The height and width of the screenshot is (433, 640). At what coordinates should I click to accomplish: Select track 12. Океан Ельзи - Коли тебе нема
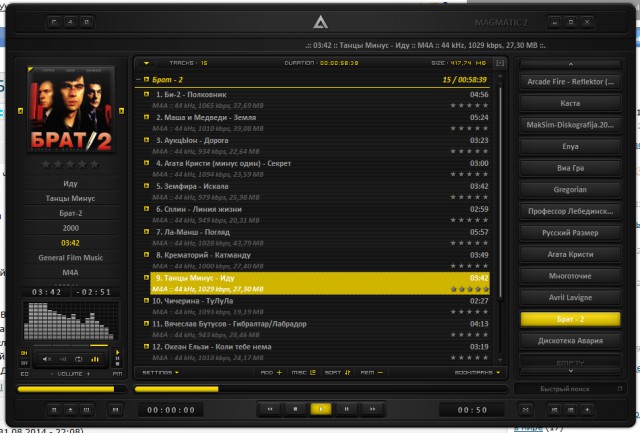pos(320,352)
